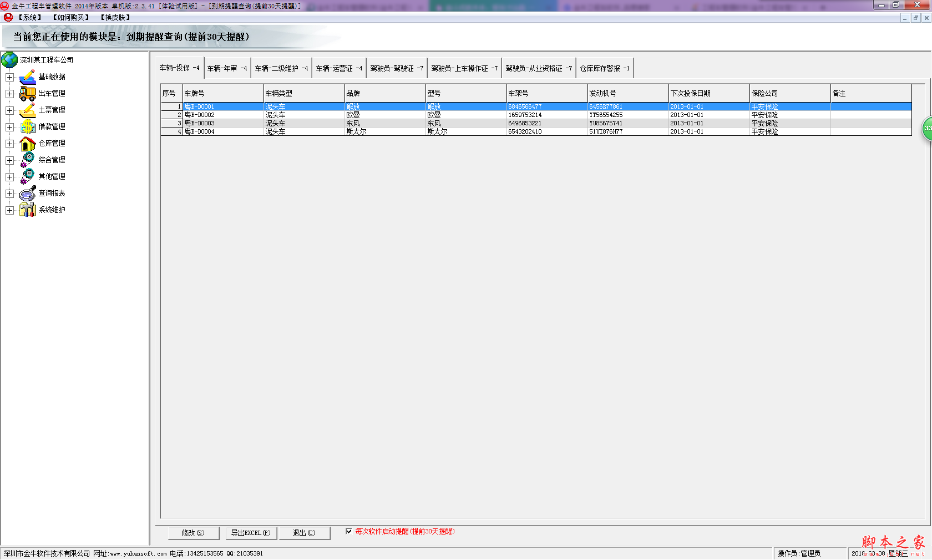The image size is (932, 560).
Task: Click the engine number YT56554255 cell
Action: pyautogui.click(x=628, y=115)
